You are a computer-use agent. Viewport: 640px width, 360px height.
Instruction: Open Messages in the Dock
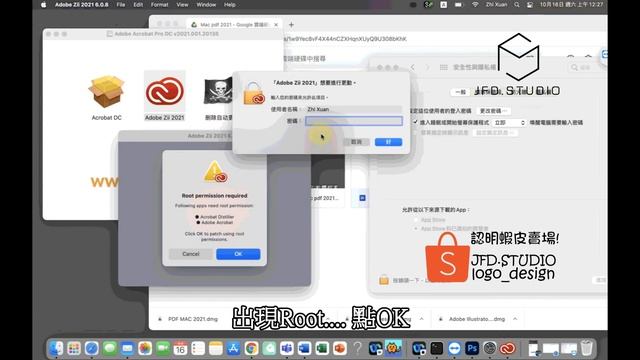pos(109,348)
